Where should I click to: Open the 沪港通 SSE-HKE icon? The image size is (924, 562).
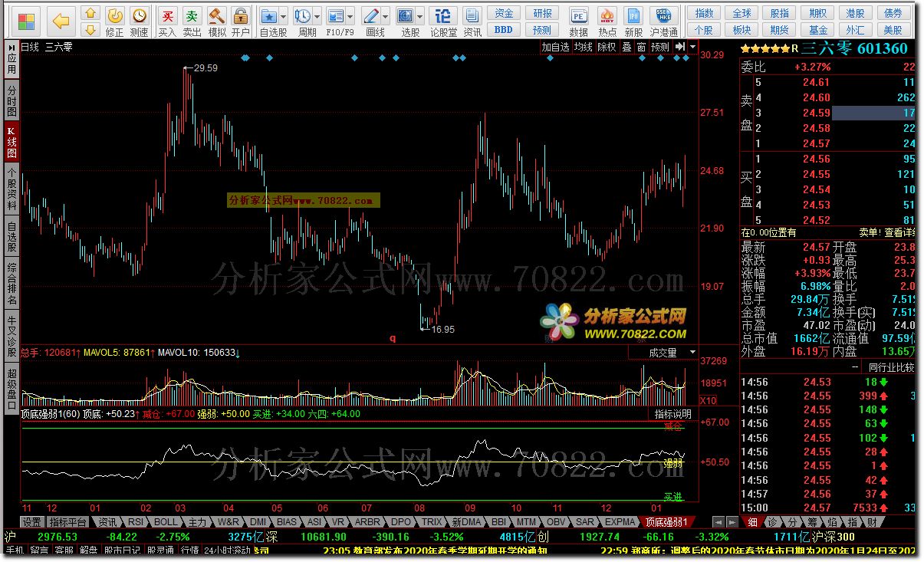[x=663, y=21]
